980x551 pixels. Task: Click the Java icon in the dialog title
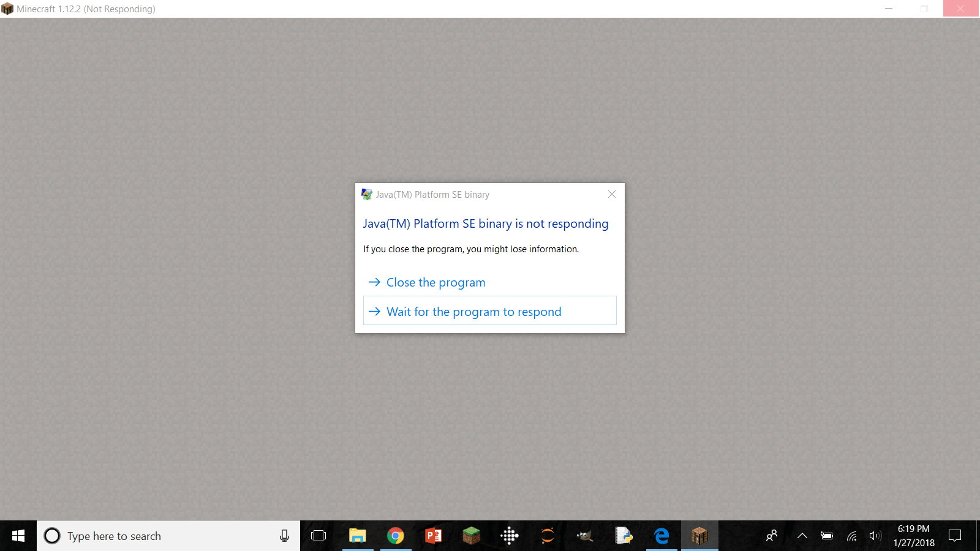(x=367, y=194)
